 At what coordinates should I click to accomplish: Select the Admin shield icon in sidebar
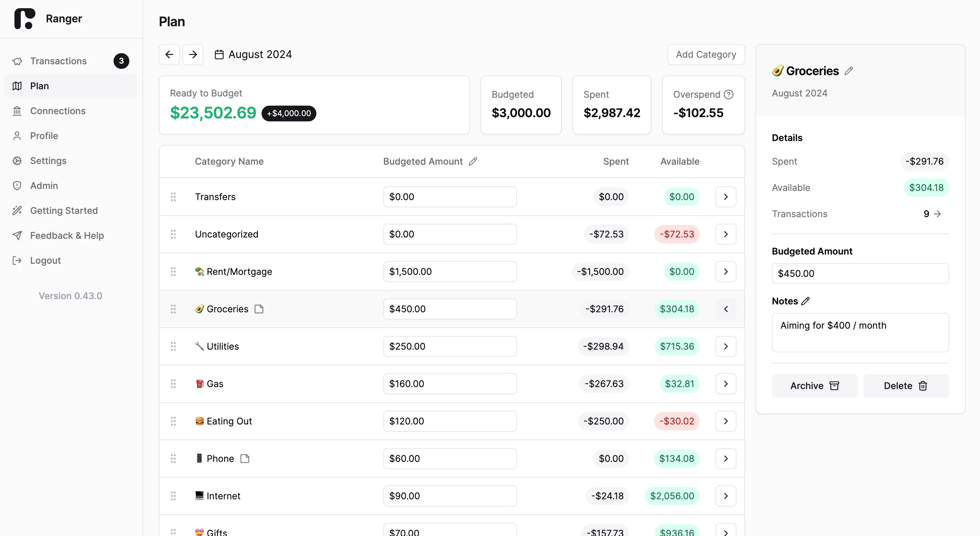point(17,186)
